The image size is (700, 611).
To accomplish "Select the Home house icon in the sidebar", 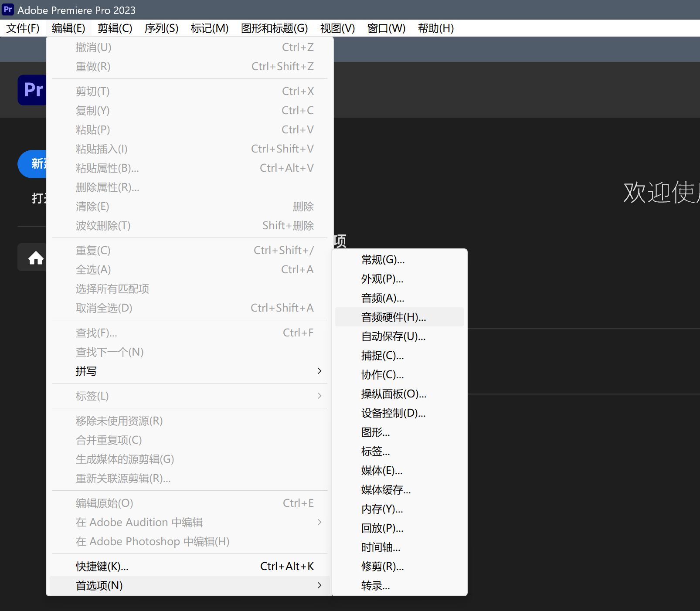I will click(x=35, y=257).
